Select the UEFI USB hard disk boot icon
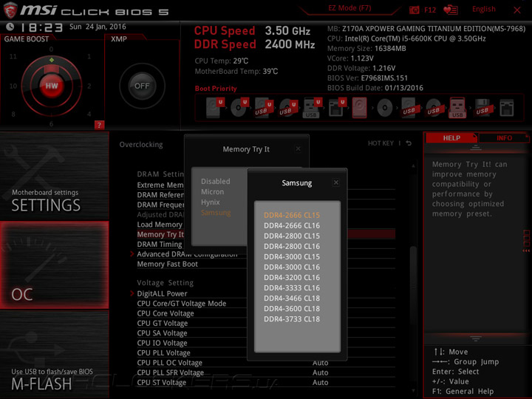This screenshot has height=399, width=532. click(x=264, y=108)
